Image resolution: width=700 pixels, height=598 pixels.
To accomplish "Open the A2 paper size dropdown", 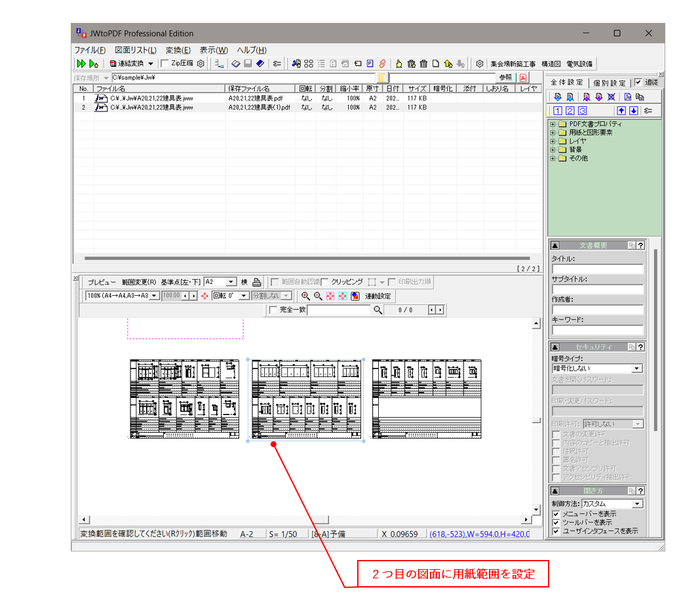I will click(x=230, y=282).
